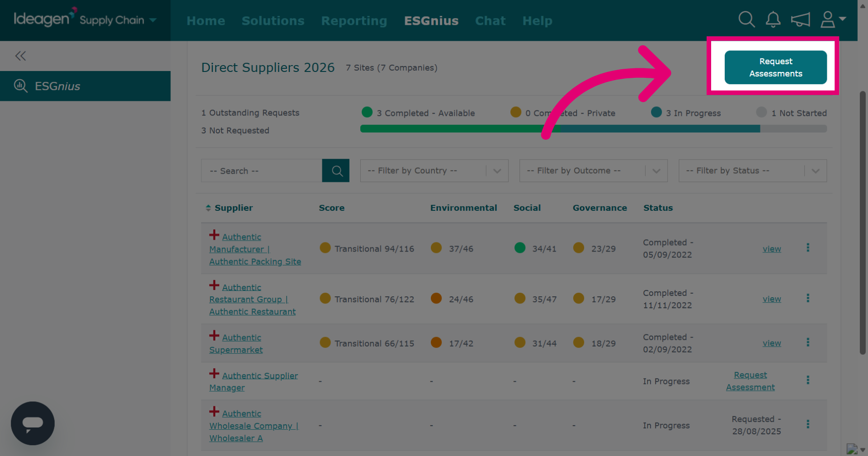The width and height of the screenshot is (868, 456).
Task: Open the options menu for Authentic Supplier Manager row
Action: [x=808, y=380]
